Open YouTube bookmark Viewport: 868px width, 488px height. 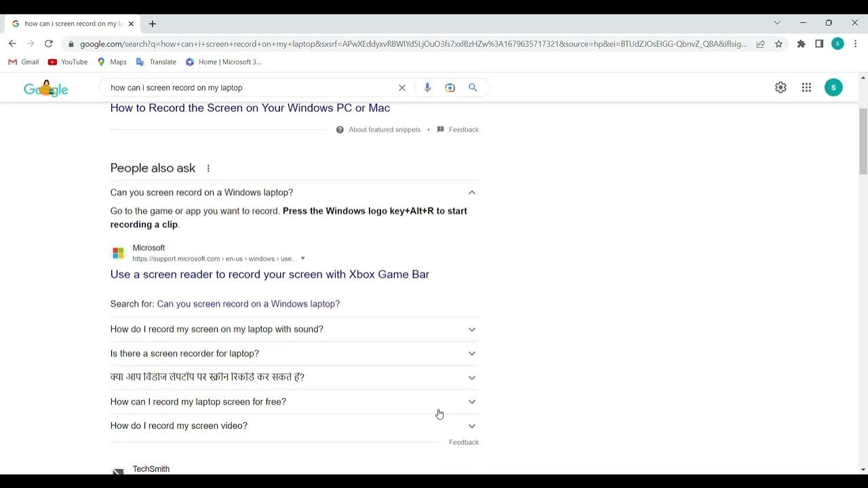point(68,62)
